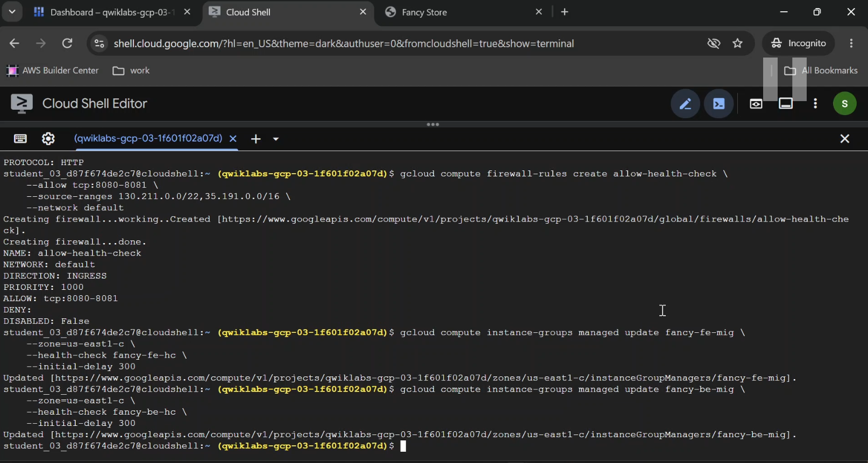Screen dimensions: 868x463
Task: Click the fancy-fe-mig Updated URL
Action: click(422, 378)
